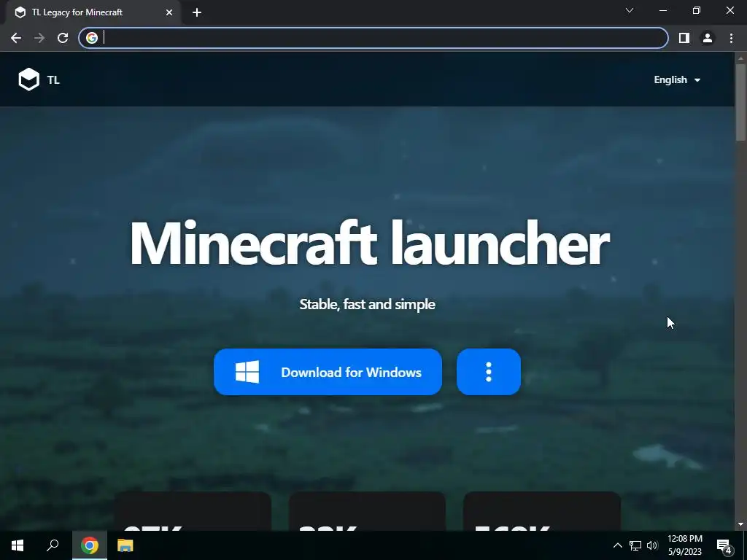
Task: Open the three-dot more downloads button
Action: (488, 372)
